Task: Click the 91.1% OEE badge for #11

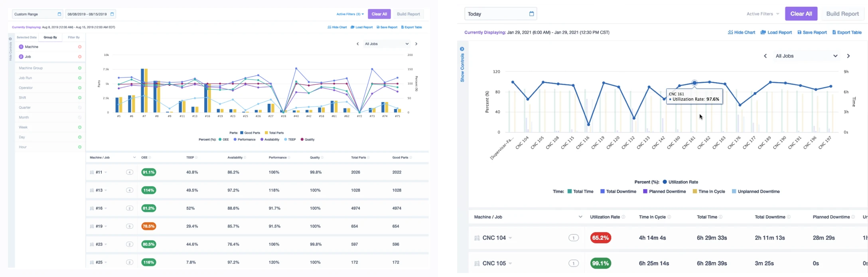Action: [x=149, y=172]
